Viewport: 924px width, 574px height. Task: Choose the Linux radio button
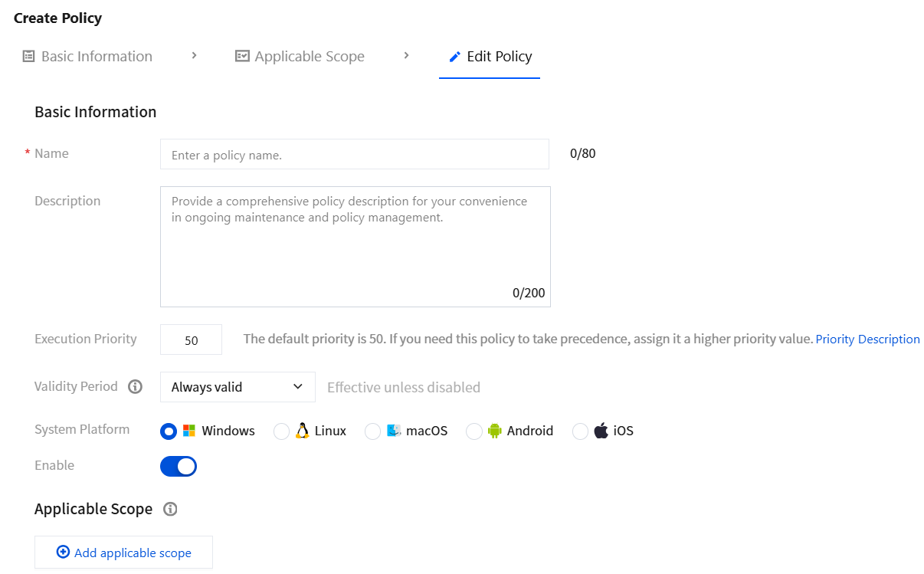click(x=281, y=431)
